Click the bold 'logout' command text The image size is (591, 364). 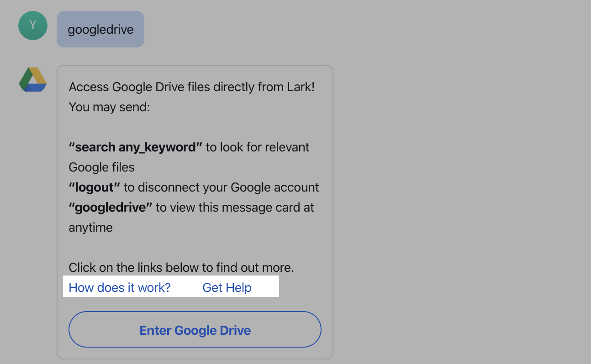[95, 187]
